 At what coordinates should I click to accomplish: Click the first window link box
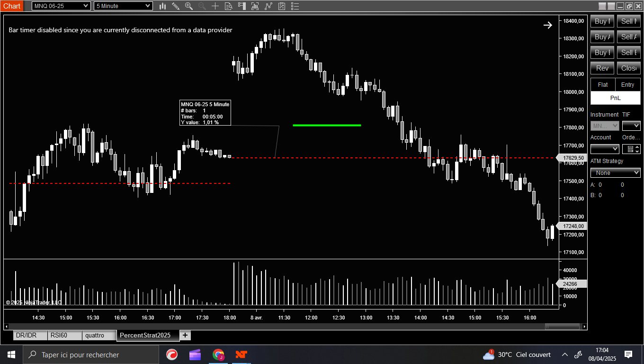click(x=602, y=6)
